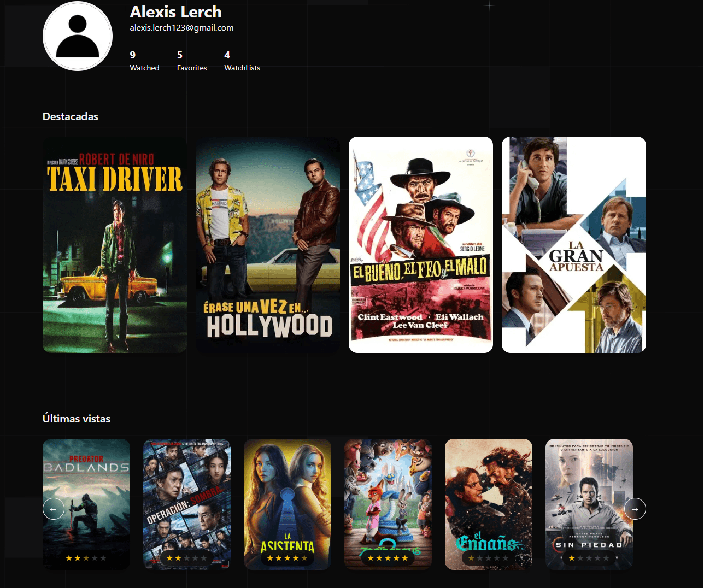This screenshot has height=588, width=704.
Task: Click the right carousel arrow
Action: coord(635,509)
